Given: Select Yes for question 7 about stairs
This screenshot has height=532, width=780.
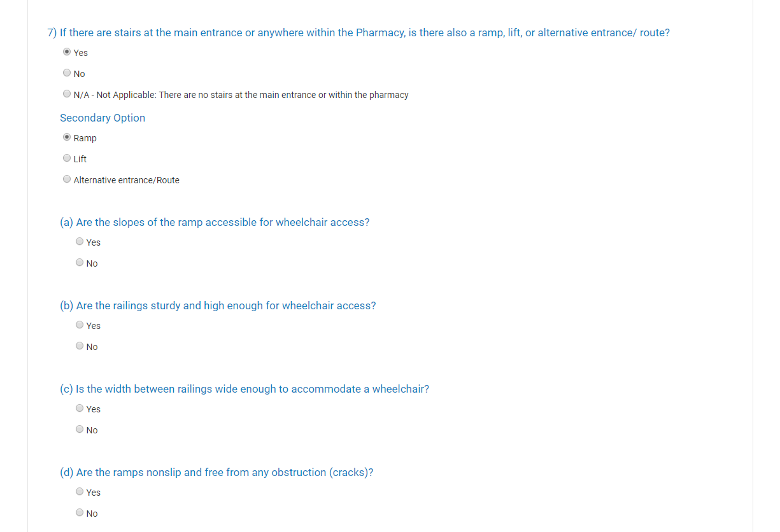Looking at the screenshot, I should click(67, 52).
